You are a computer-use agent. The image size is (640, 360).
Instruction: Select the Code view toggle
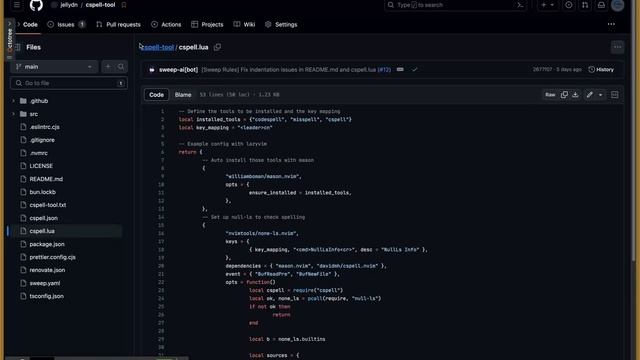tap(156, 95)
